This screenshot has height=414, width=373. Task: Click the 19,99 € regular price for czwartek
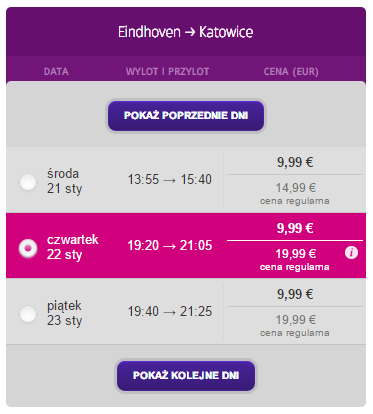tap(295, 254)
